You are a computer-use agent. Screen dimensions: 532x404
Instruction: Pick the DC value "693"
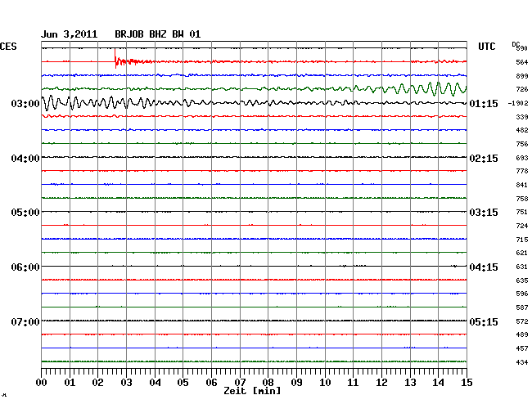coord(522,158)
